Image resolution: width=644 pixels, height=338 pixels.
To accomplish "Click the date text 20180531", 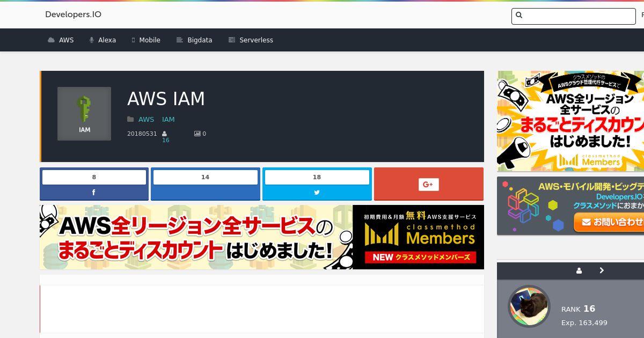I will (142, 134).
